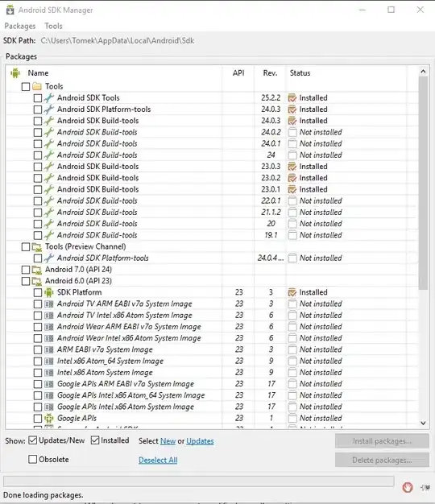Check the Android SDK Tools checkbox
The image size is (435, 504).
point(38,98)
